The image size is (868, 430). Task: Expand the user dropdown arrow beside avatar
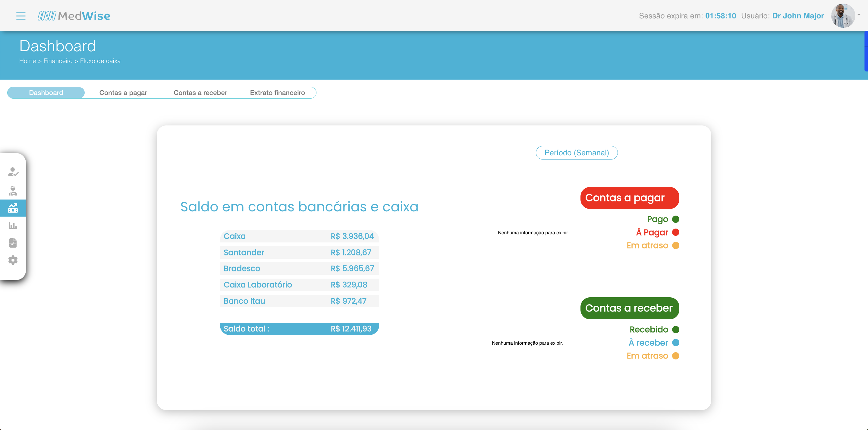tap(859, 15)
